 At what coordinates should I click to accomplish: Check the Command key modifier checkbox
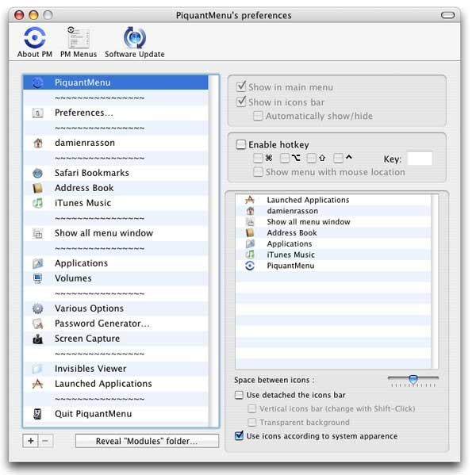tap(258, 158)
